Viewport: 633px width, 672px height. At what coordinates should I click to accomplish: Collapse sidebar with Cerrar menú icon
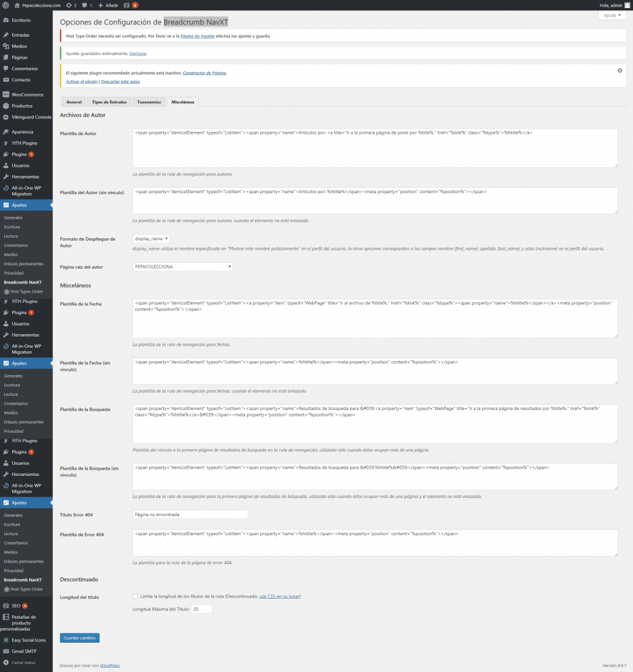[x=6, y=662]
